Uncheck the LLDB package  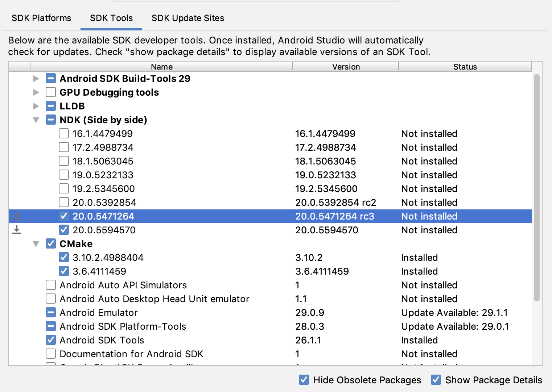pos(50,106)
